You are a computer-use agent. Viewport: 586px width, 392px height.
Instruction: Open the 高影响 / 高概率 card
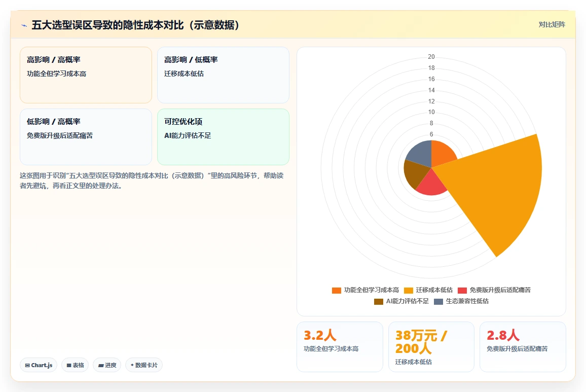tap(86, 75)
